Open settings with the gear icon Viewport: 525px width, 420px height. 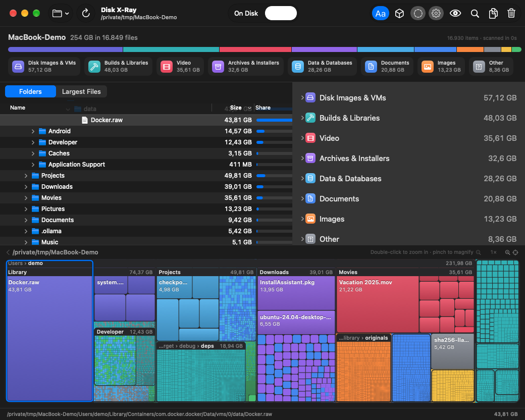[x=436, y=14]
